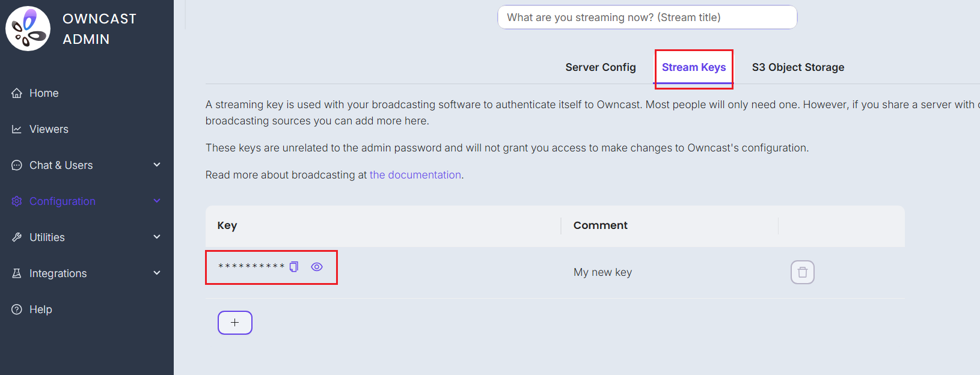This screenshot has height=375, width=980.
Task: Click the Viewers chart icon
Action: (x=17, y=129)
